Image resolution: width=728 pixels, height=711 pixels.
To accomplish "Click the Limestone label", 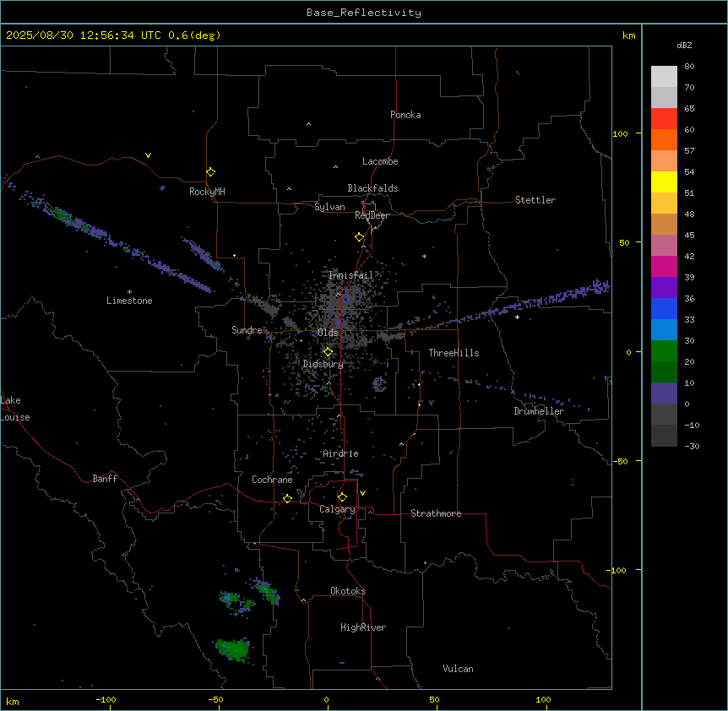I will point(129,301).
